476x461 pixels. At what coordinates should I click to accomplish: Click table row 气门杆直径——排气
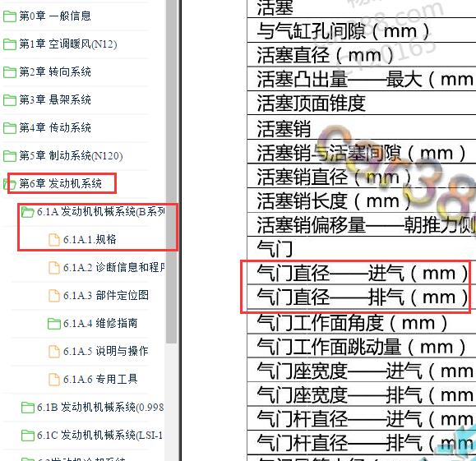coord(362,442)
